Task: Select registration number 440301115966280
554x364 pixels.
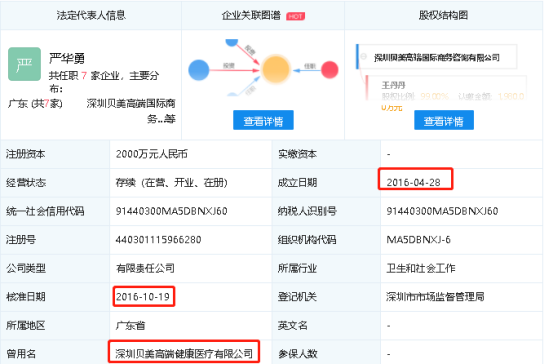Action: click(159, 240)
